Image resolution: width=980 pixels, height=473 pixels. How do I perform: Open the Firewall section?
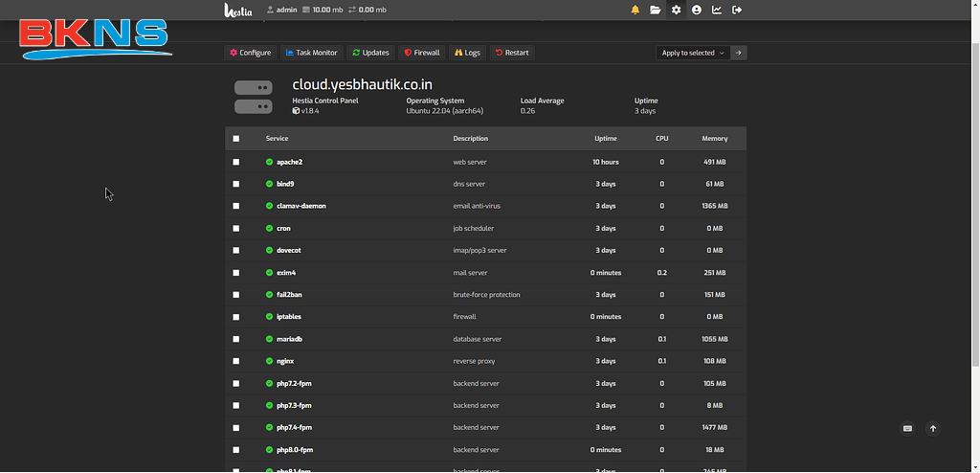point(422,53)
